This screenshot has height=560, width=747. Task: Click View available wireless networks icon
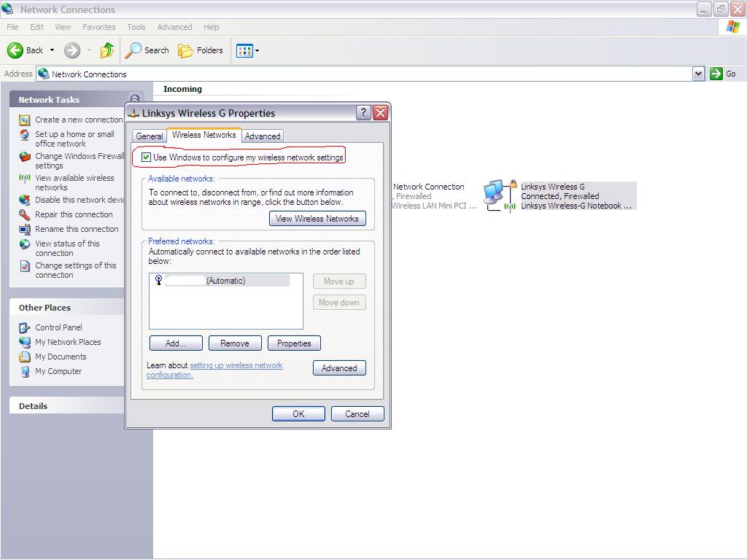(25, 178)
